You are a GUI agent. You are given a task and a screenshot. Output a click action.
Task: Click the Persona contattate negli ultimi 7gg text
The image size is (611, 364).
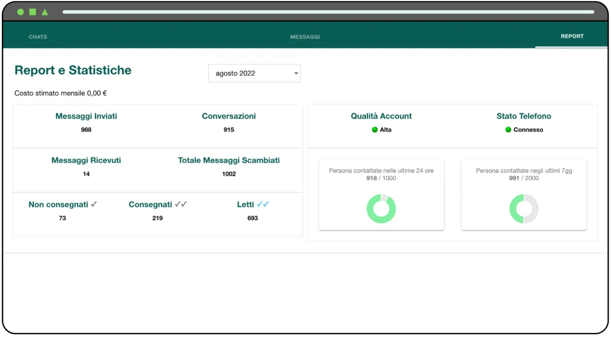524,171
